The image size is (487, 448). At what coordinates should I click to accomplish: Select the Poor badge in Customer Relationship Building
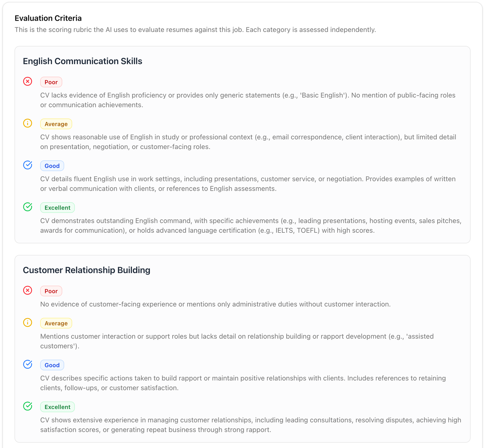point(51,291)
